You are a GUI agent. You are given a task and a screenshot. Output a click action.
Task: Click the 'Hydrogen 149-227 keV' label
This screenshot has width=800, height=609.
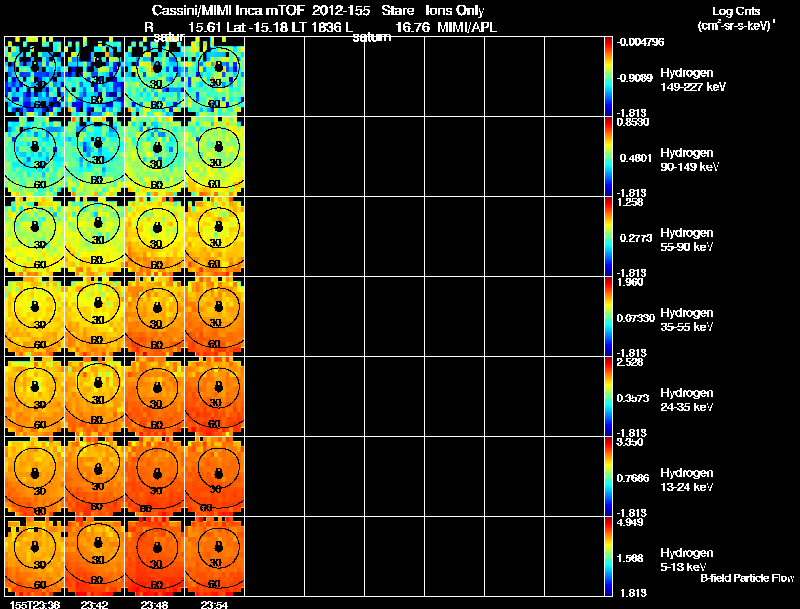coord(693,80)
